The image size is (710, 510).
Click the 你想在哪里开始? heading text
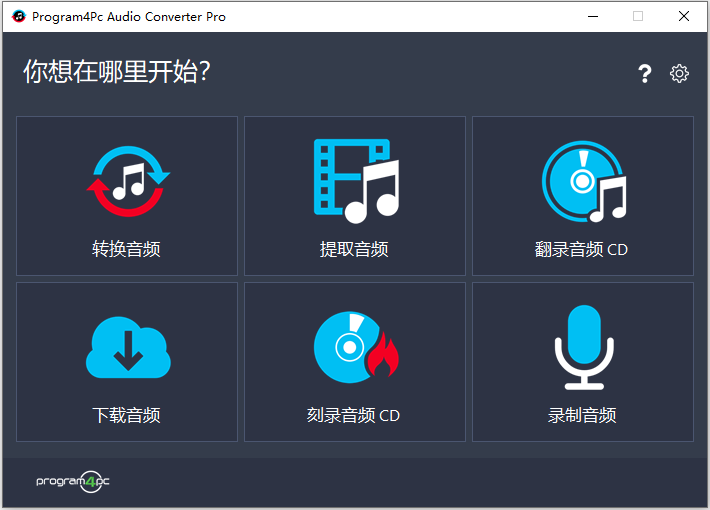116,72
